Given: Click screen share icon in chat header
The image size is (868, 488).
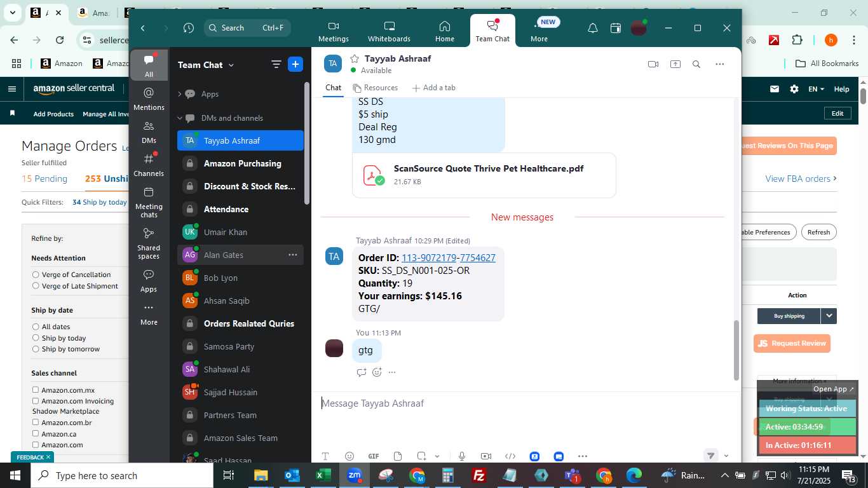Looking at the screenshot, I should pyautogui.click(x=675, y=64).
